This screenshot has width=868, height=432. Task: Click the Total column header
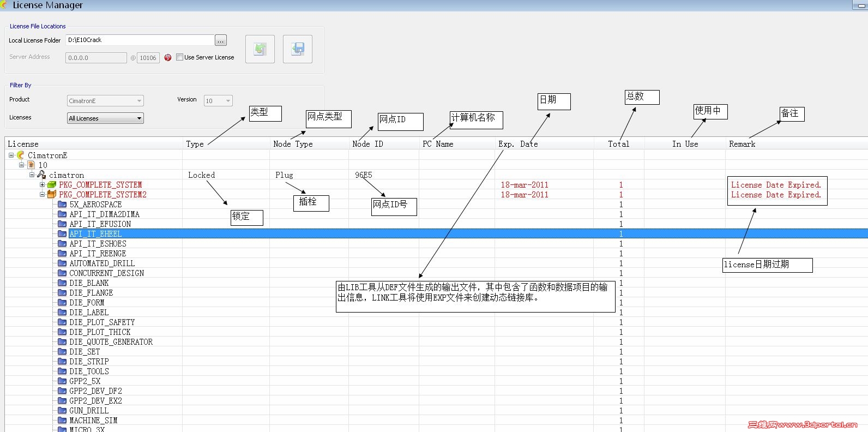[619, 144]
